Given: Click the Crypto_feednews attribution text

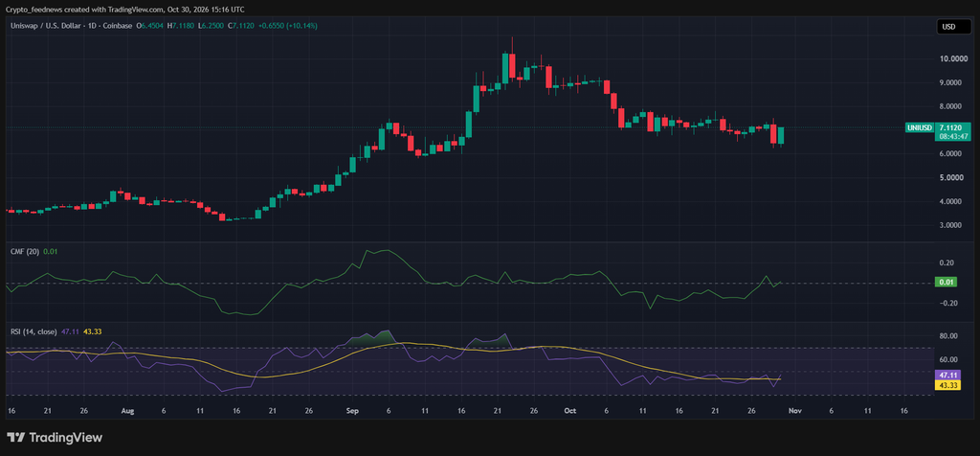Looking at the screenshot, I should 33,10.
